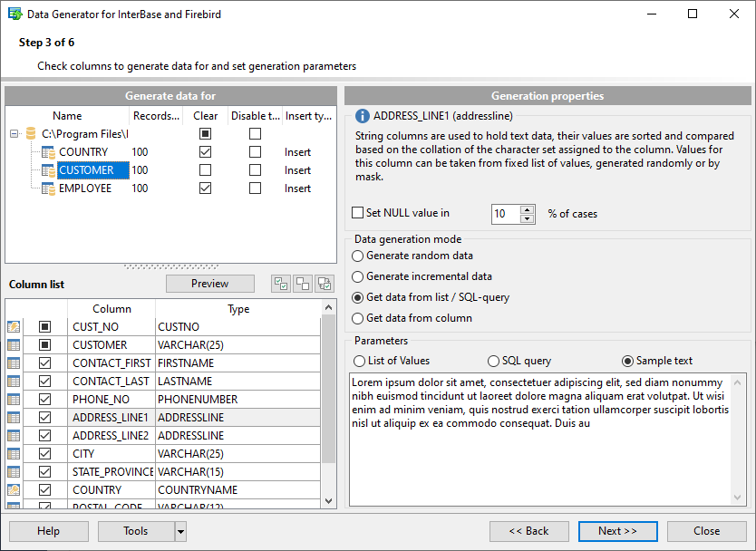
Task: Choose Get data from column mode
Action: (357, 318)
